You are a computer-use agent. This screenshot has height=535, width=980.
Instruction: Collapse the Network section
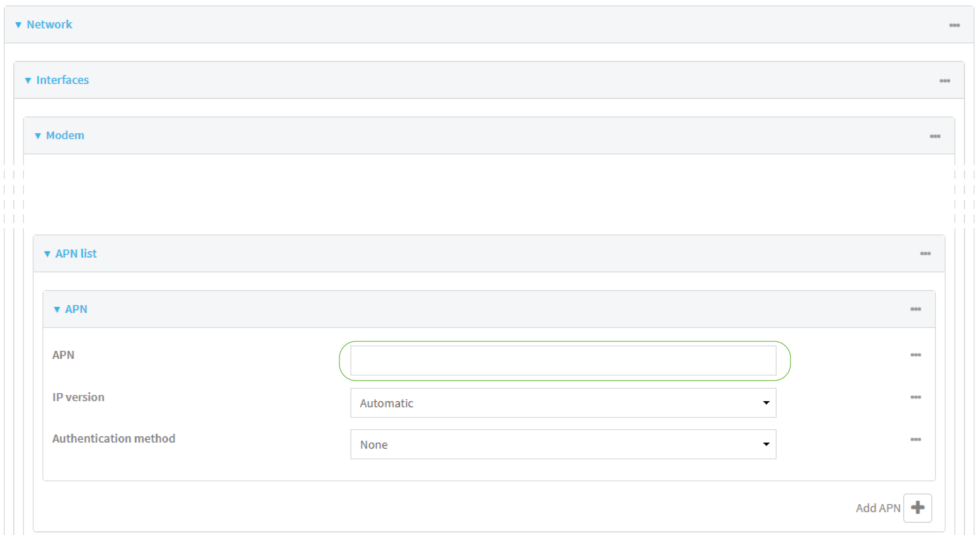point(18,24)
